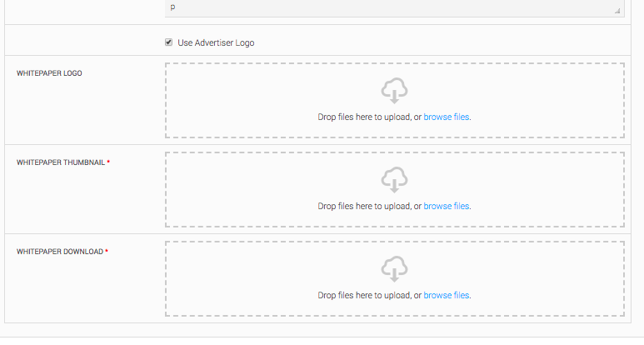Click 'Drop files here to upload' text under Whitepaper Download
Viewport: 644px width, 345px height.
(x=364, y=295)
